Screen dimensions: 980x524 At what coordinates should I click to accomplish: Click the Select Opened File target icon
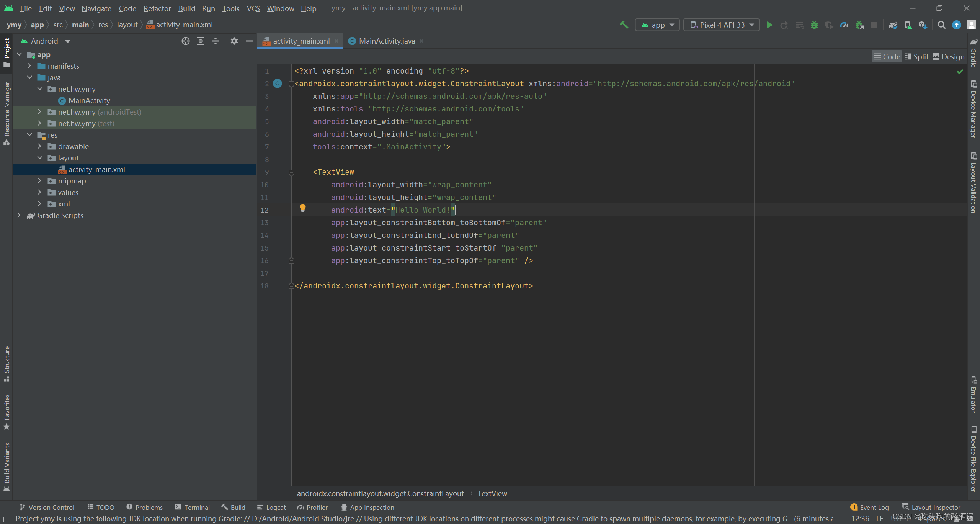[x=186, y=41]
